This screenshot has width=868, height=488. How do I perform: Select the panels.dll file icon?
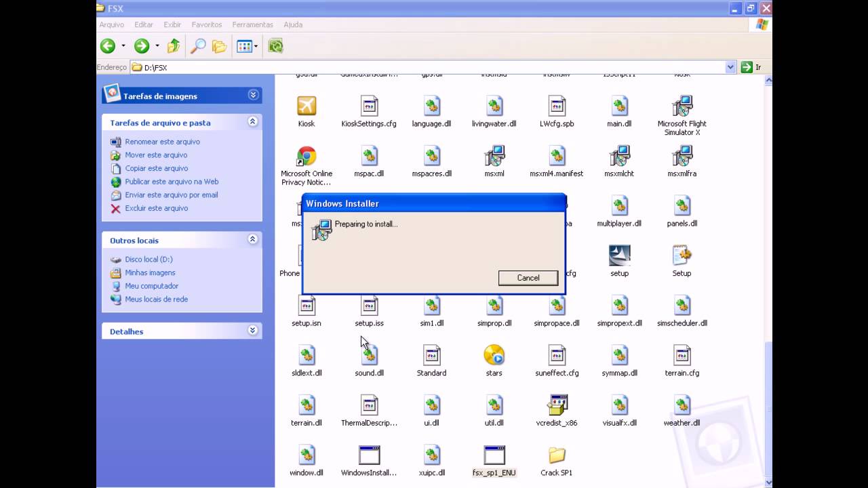pos(682,205)
